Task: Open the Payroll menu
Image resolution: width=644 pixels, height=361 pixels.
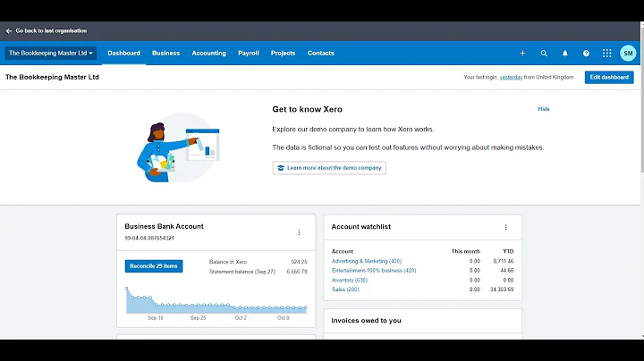Action: (249, 54)
